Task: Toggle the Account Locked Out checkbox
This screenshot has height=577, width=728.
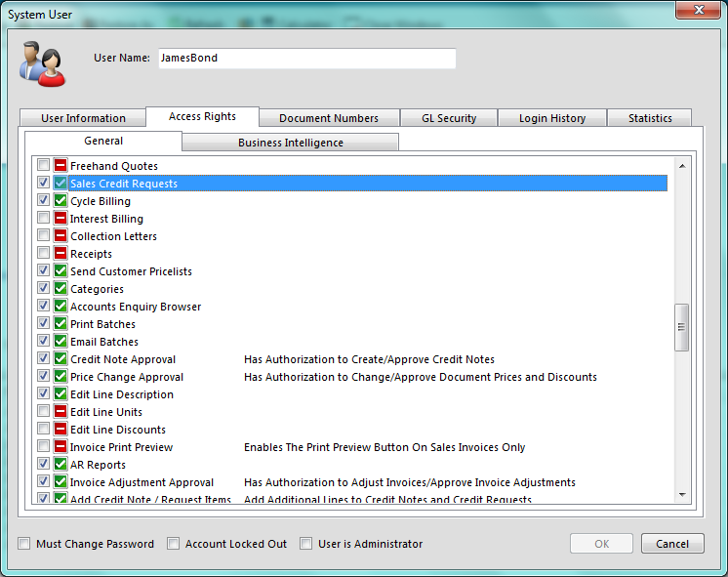Action: 174,544
